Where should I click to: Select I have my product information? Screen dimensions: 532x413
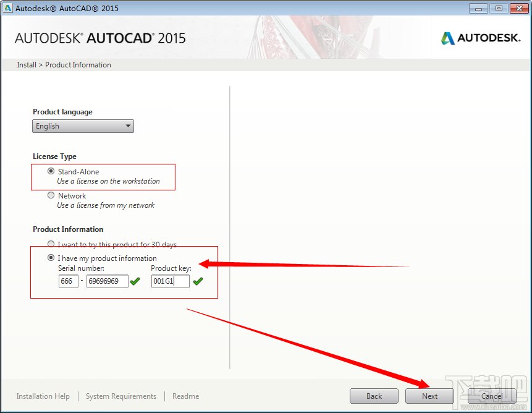pos(51,258)
